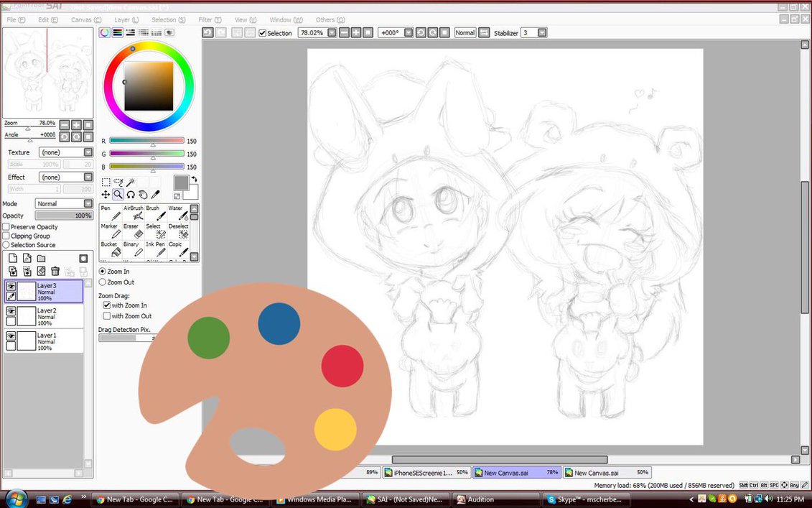This screenshot has height=508, width=812.
Task: Open the Filter menu
Action: point(210,19)
